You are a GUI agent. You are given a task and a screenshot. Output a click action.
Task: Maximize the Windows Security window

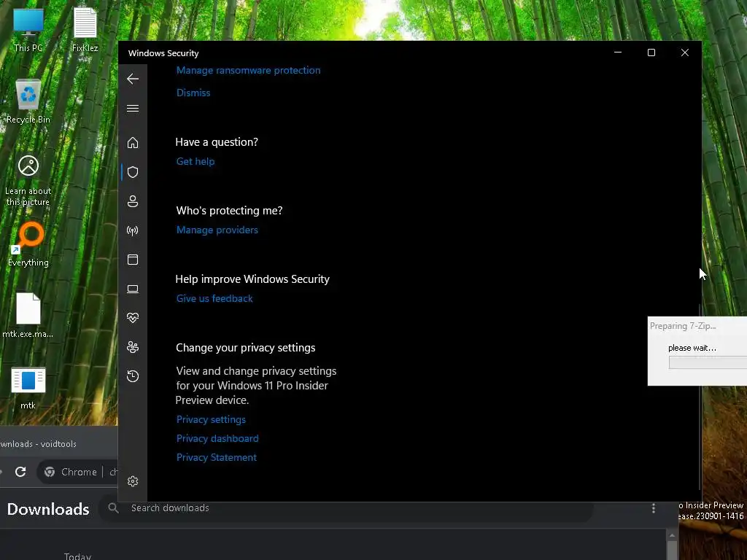[x=651, y=52]
